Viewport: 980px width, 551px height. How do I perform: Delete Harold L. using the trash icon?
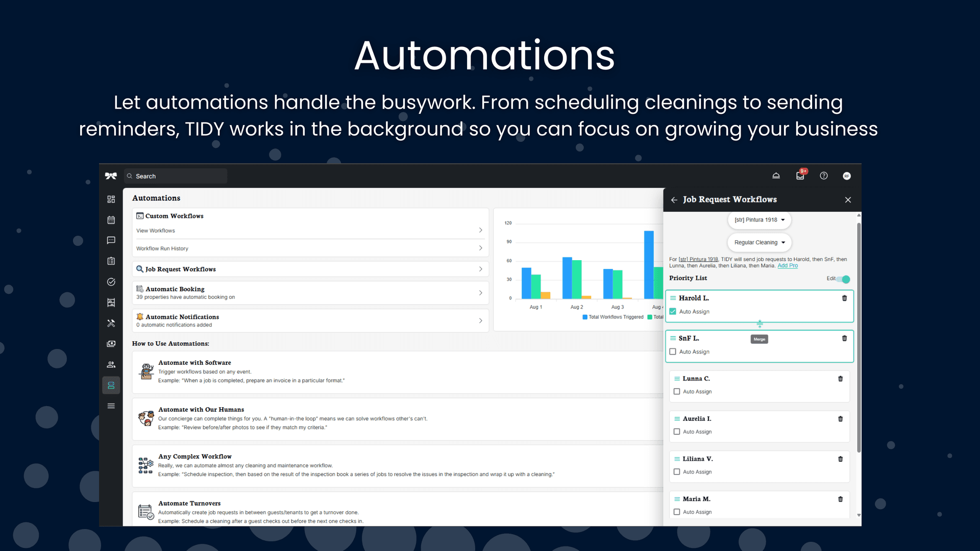tap(844, 298)
